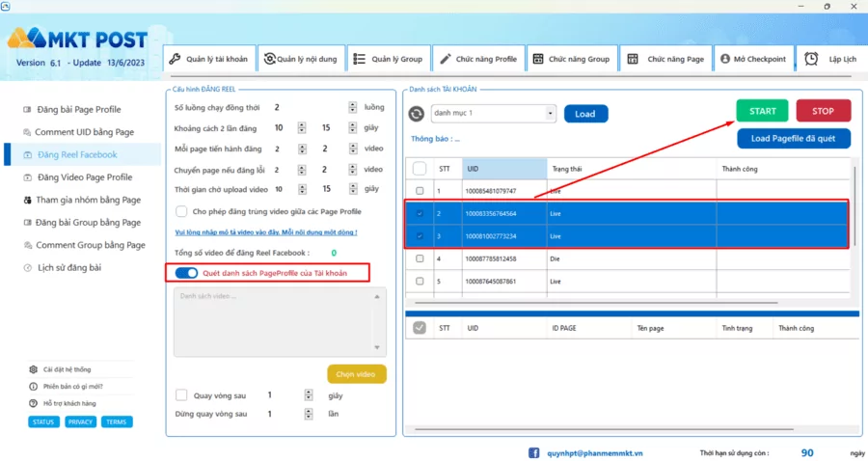Image resolution: width=868 pixels, height=461 pixels.
Task: Click the alarm clock icon on Lập Lịch
Action: [x=811, y=59]
